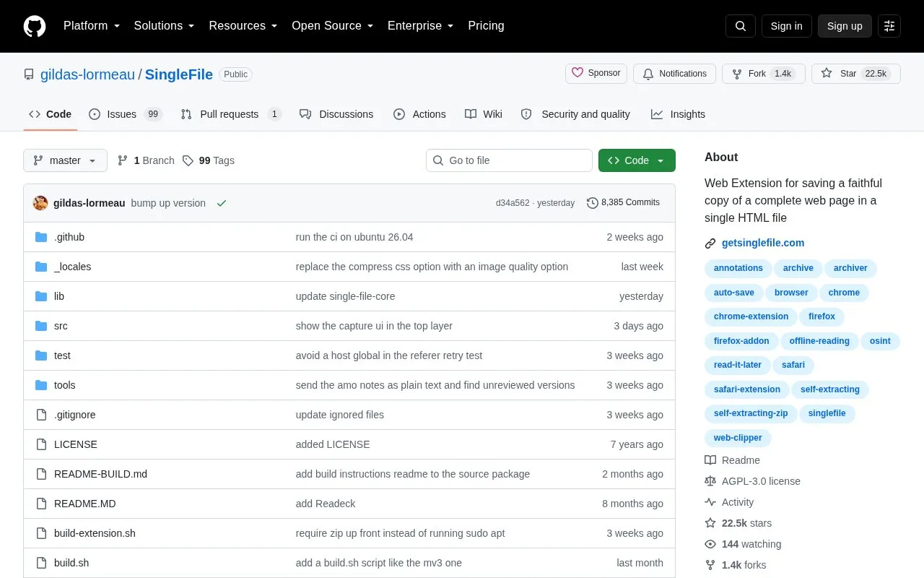Click the branch icon beside 1 Branch
924x578 pixels.
pyautogui.click(x=123, y=160)
